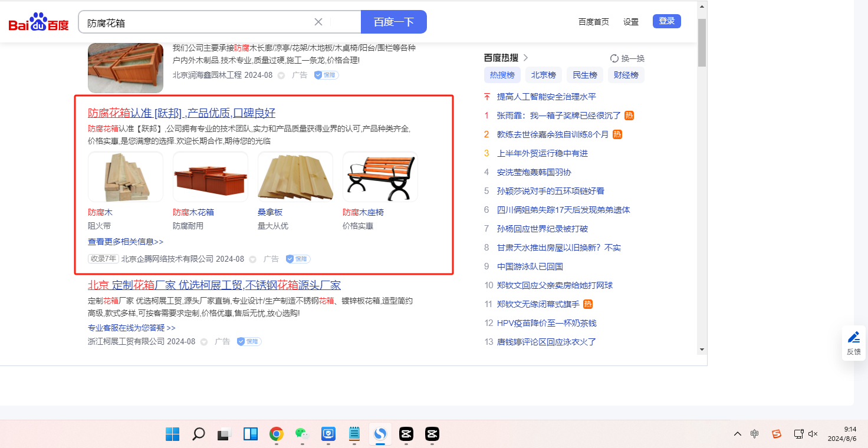Open result 北京 定制花箱厂家 优选柯展工贸

click(x=214, y=285)
